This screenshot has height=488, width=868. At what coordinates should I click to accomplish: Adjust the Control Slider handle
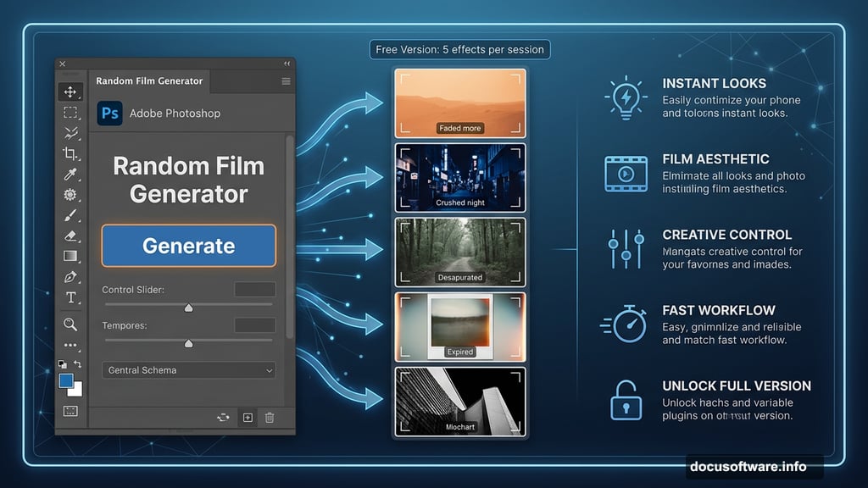click(x=188, y=308)
